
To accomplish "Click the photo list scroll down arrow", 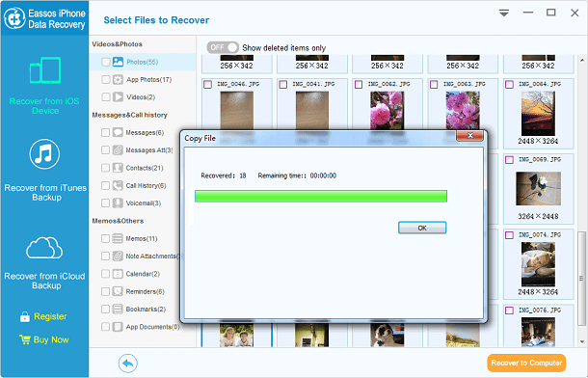I will pos(581,341).
